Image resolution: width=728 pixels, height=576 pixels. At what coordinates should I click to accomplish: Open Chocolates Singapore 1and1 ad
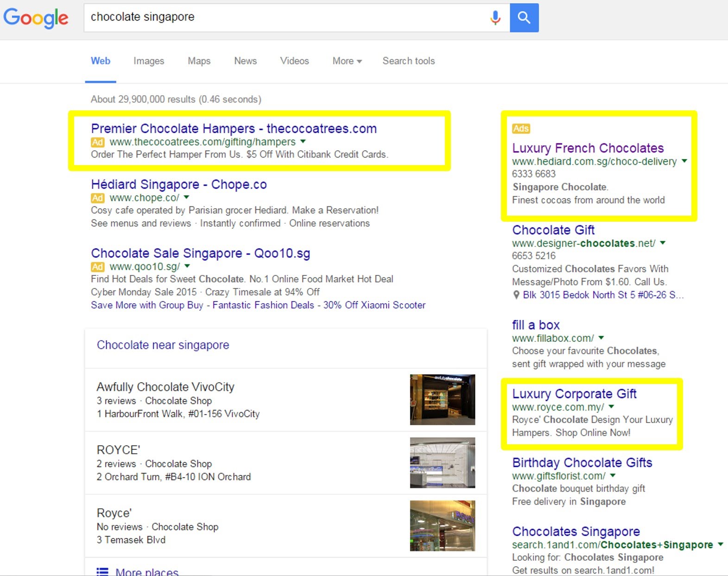pos(576,531)
